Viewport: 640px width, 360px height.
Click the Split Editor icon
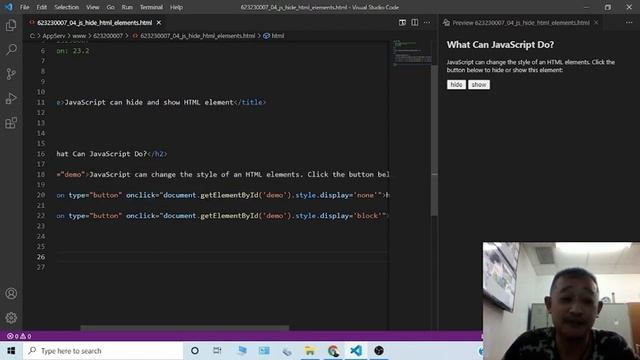415,22
